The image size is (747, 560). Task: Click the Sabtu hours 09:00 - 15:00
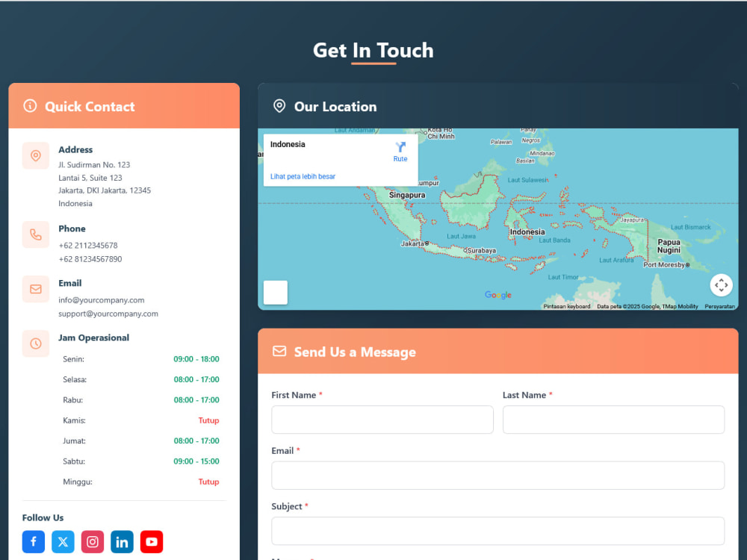196,461
